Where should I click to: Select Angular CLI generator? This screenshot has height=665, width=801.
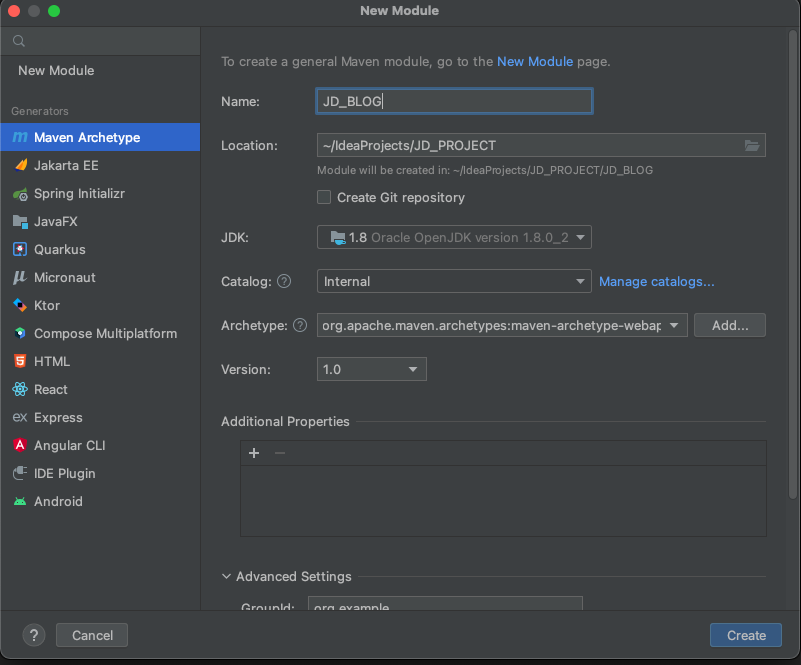click(x=100, y=445)
